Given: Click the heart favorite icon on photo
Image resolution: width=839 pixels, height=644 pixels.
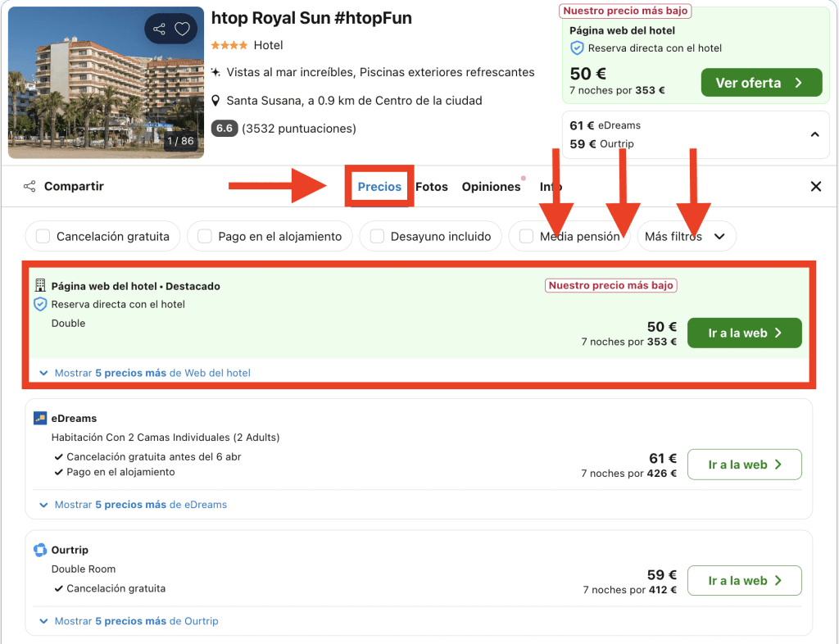Looking at the screenshot, I should coord(183,29).
